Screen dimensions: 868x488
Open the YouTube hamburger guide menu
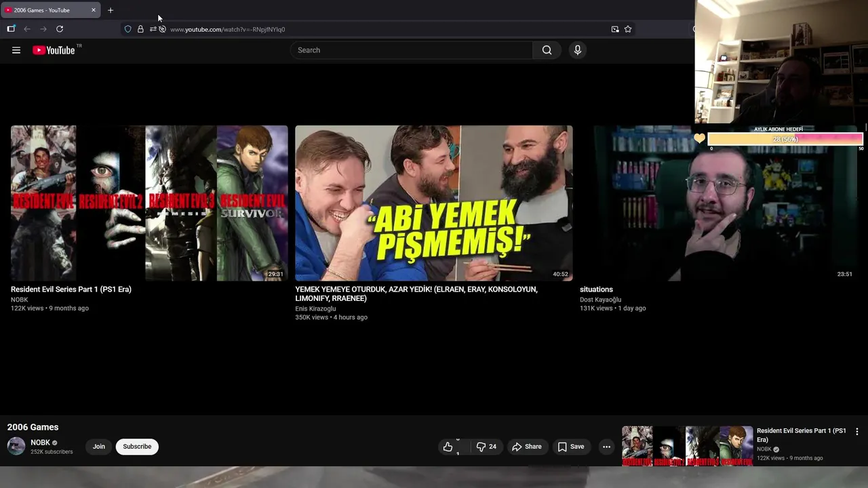tap(16, 50)
